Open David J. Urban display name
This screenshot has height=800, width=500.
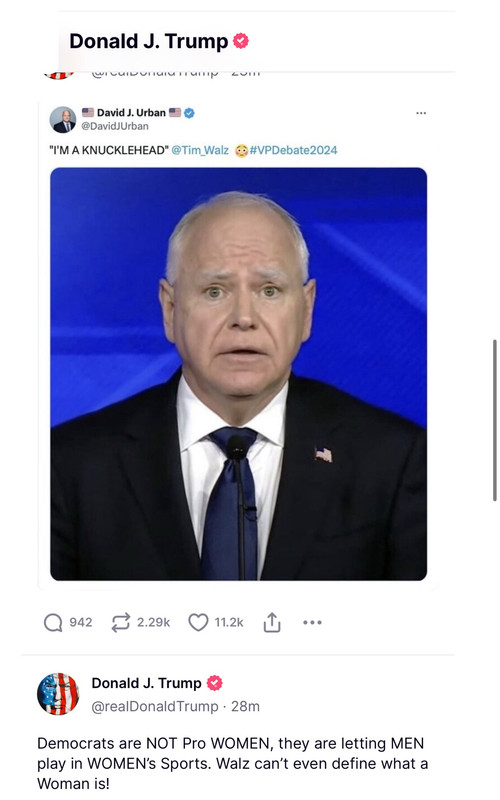point(131,113)
